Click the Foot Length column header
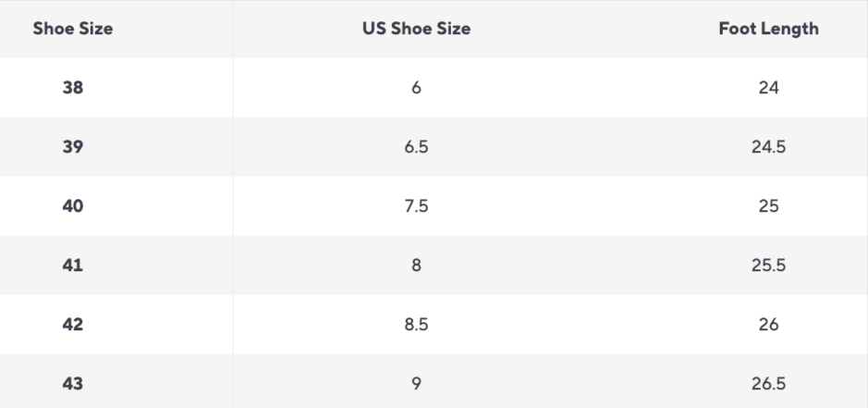This screenshot has width=868, height=408. point(768,29)
